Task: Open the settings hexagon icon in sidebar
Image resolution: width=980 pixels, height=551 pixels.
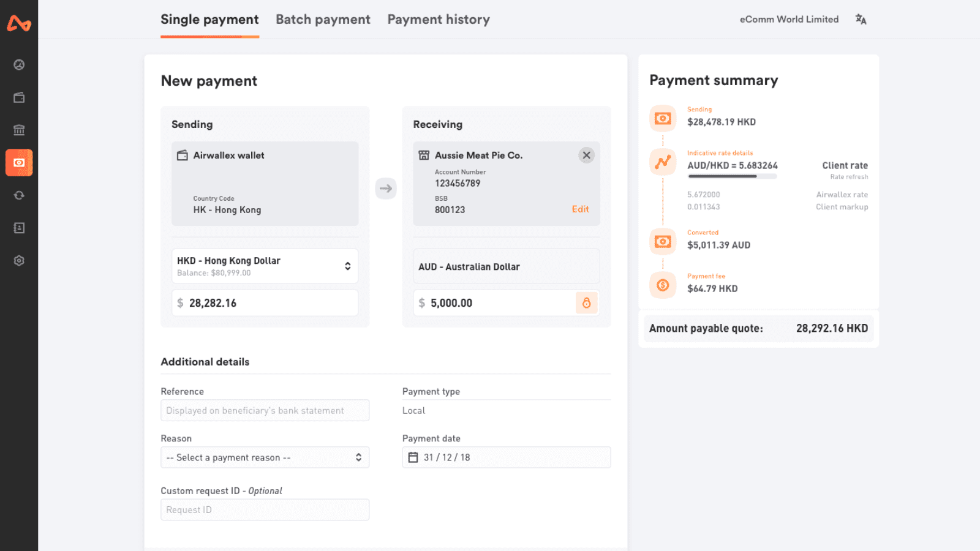Action: (19, 261)
